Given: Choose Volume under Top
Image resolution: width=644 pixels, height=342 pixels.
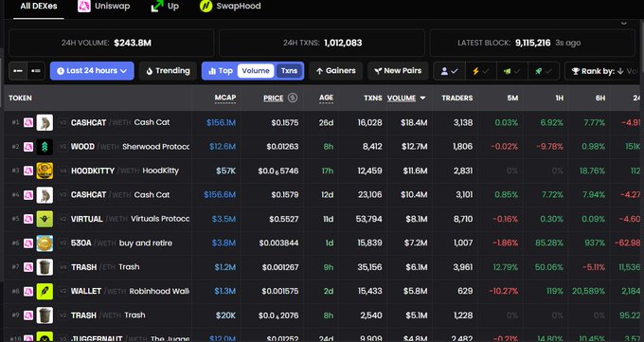Looking at the screenshot, I should (256, 71).
